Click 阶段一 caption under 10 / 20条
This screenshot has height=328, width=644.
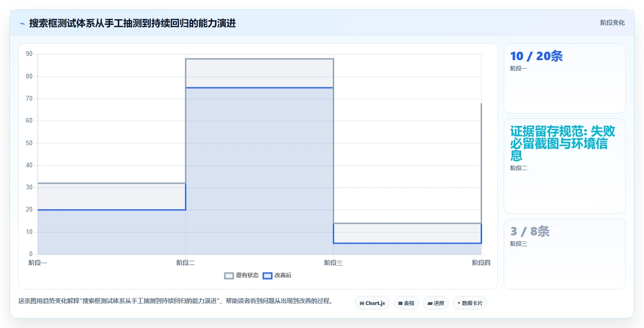tap(519, 69)
